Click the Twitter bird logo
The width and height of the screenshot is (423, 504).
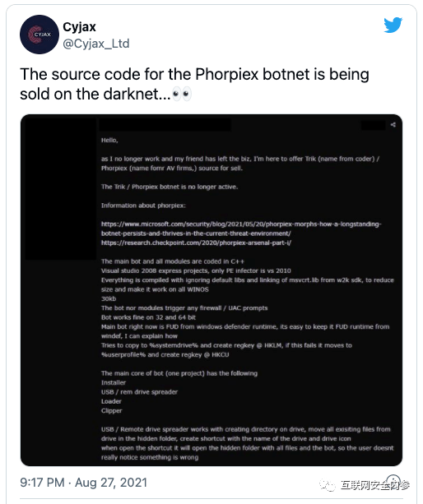393,25
